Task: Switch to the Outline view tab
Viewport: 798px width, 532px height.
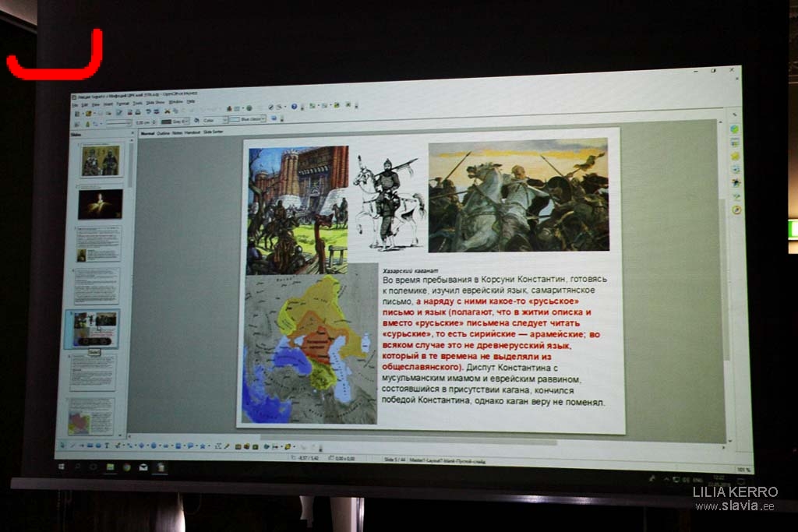Action: (163, 132)
